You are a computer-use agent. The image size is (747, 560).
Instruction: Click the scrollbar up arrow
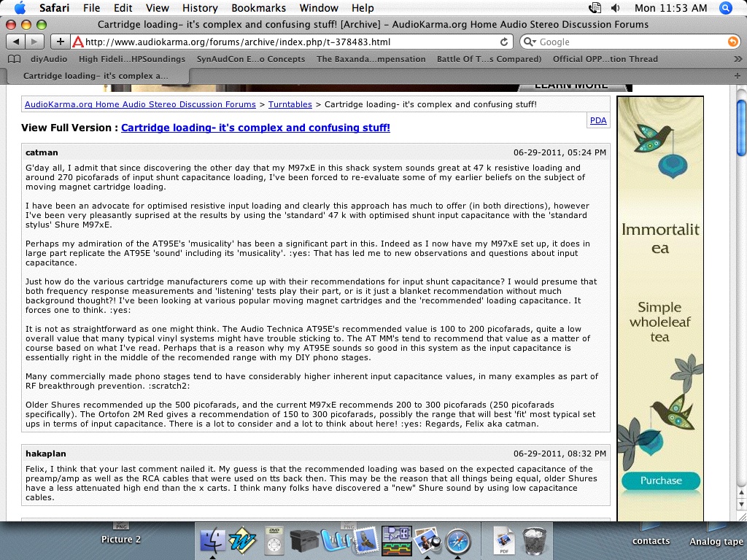click(741, 493)
